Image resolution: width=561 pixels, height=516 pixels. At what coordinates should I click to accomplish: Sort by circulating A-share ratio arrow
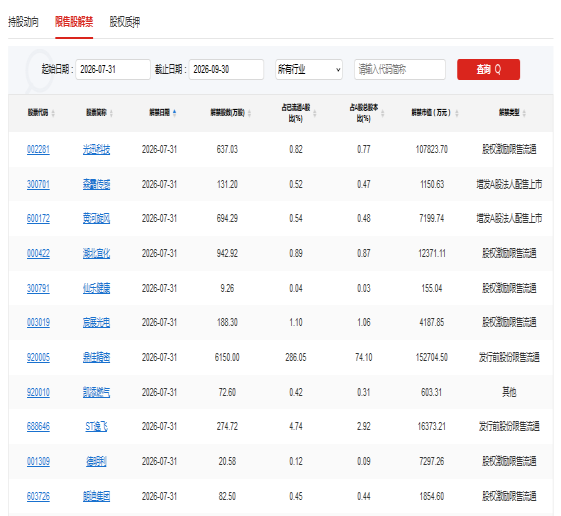tap(315, 113)
